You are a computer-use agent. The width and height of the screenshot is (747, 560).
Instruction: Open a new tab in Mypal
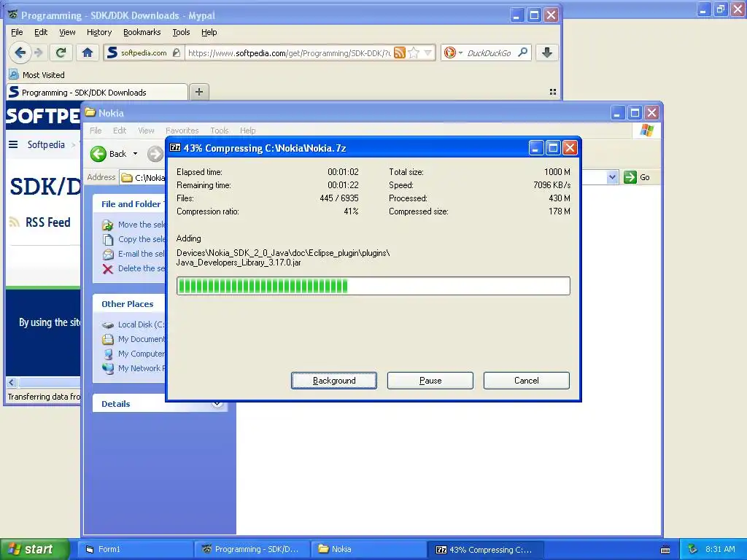coord(199,91)
